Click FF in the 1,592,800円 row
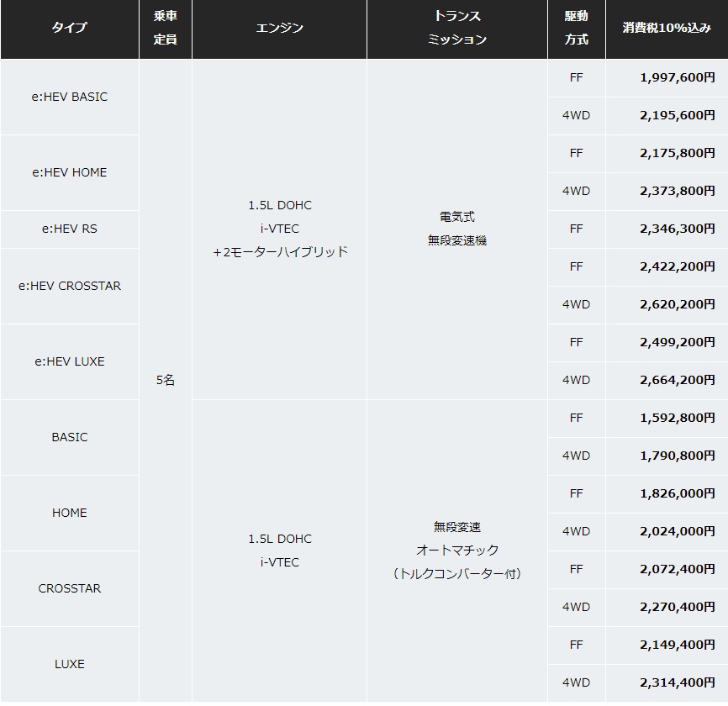Screen dimensions: 728x706 (576, 418)
